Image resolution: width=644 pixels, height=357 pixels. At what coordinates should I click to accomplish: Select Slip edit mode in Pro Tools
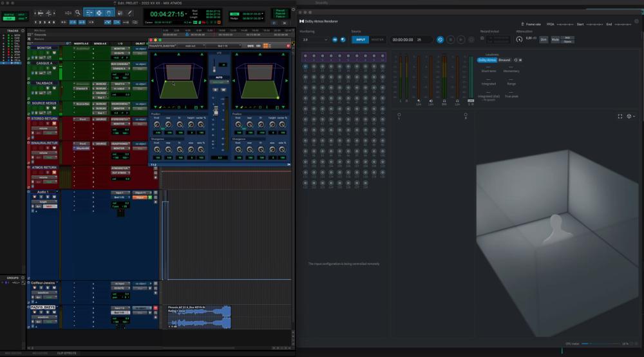click(x=8, y=19)
